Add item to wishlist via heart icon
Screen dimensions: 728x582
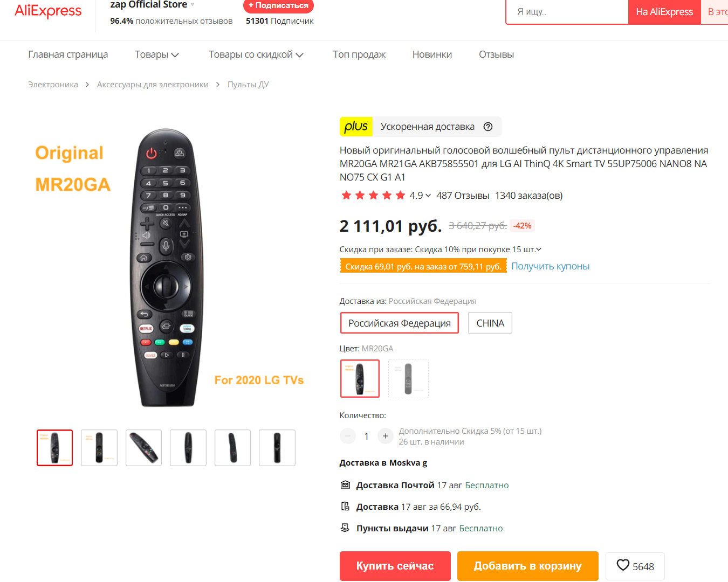pyautogui.click(x=623, y=565)
